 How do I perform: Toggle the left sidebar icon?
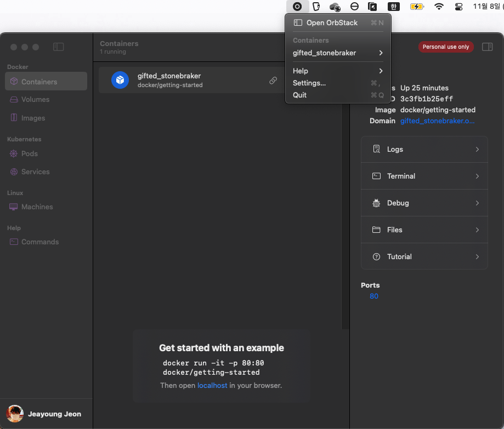59,47
